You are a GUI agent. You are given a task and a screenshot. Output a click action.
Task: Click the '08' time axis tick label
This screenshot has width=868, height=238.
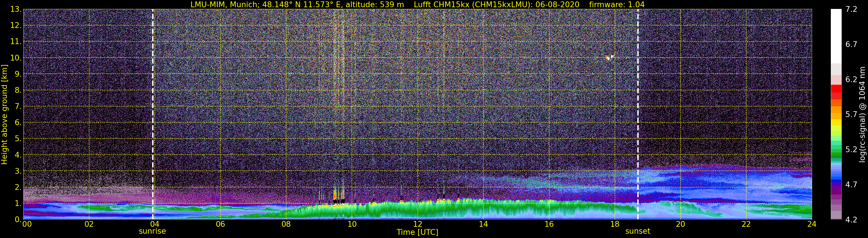pyautogui.click(x=286, y=224)
